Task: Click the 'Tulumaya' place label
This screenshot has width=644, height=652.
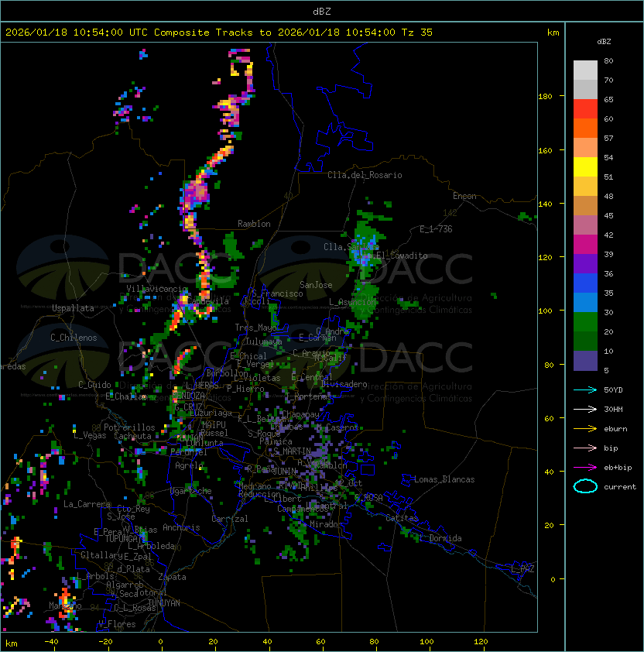Action: [264, 341]
